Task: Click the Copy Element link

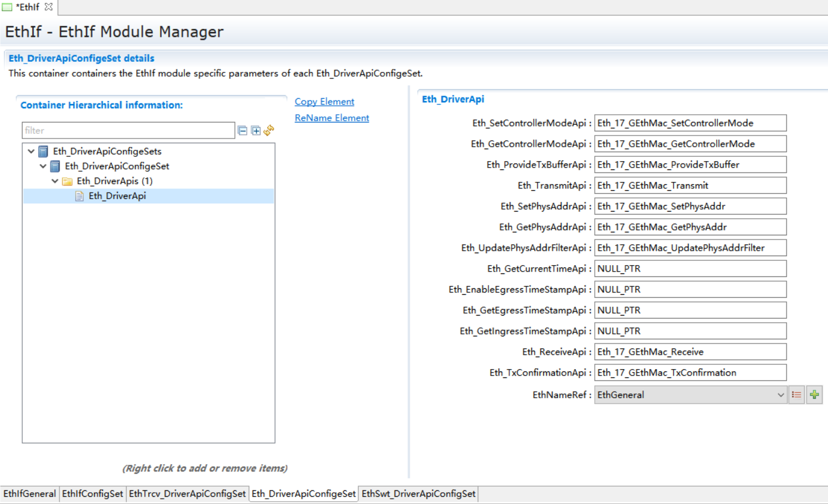Action: [324, 102]
